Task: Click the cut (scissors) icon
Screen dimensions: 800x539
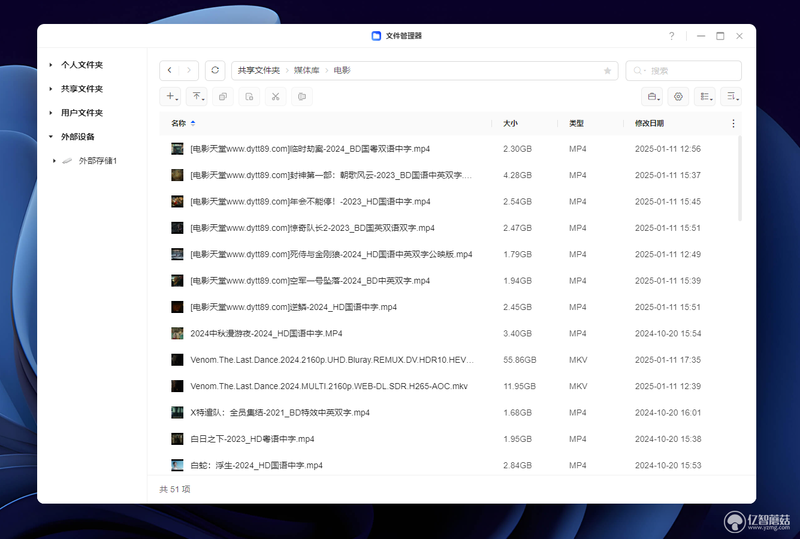Action: [276, 96]
